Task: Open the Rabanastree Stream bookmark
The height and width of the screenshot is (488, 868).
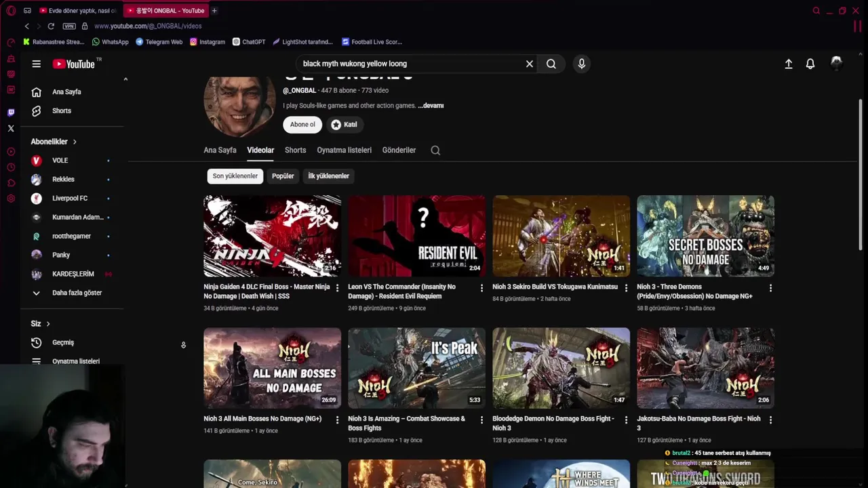Action: tap(54, 42)
